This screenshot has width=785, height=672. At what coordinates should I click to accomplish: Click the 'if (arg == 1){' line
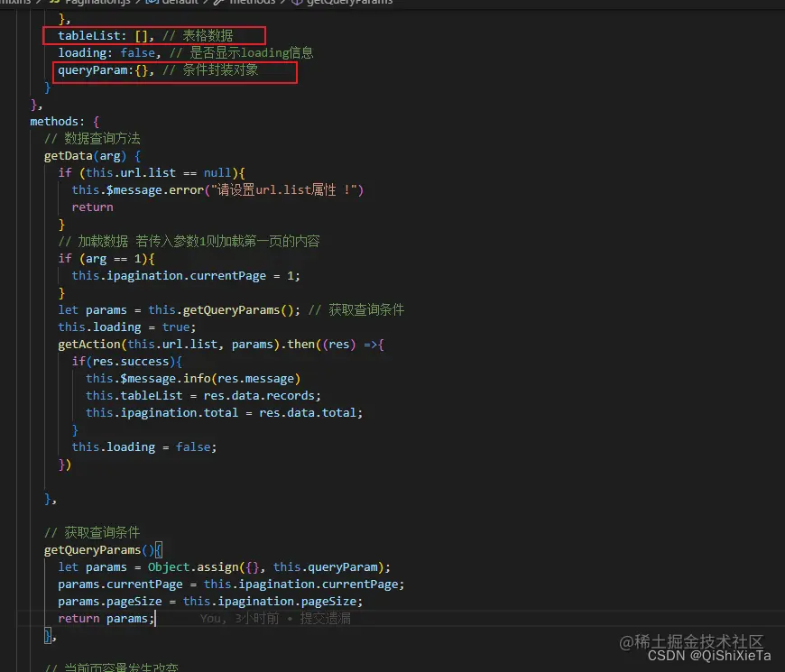coord(106,259)
